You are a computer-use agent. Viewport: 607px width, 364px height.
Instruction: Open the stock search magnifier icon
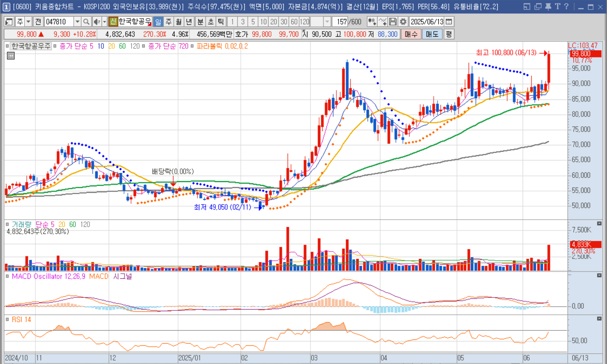point(86,22)
